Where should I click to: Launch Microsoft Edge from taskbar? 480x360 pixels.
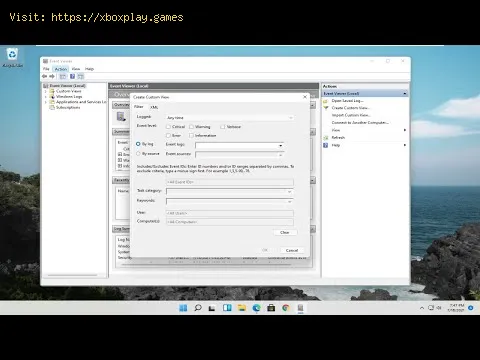click(256, 308)
